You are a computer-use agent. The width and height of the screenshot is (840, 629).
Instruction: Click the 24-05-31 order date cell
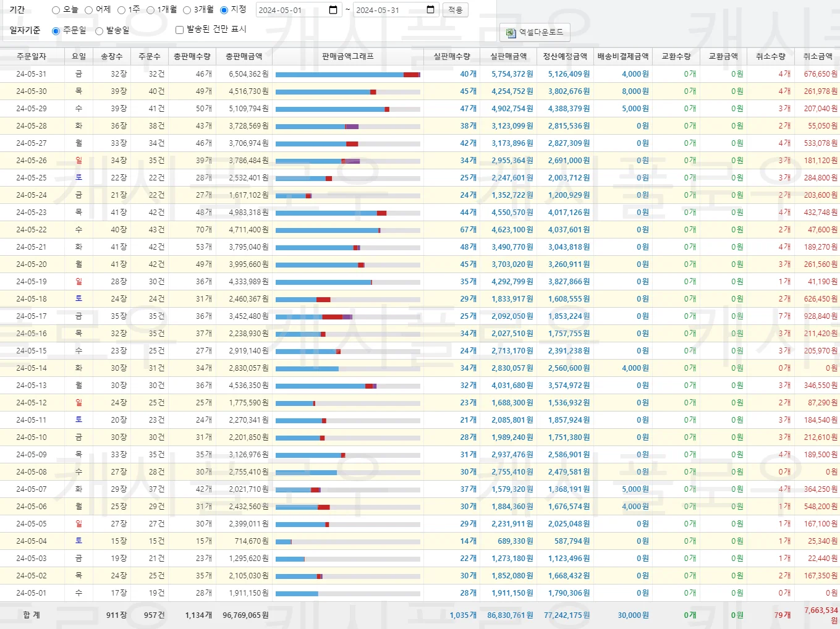[x=32, y=74]
